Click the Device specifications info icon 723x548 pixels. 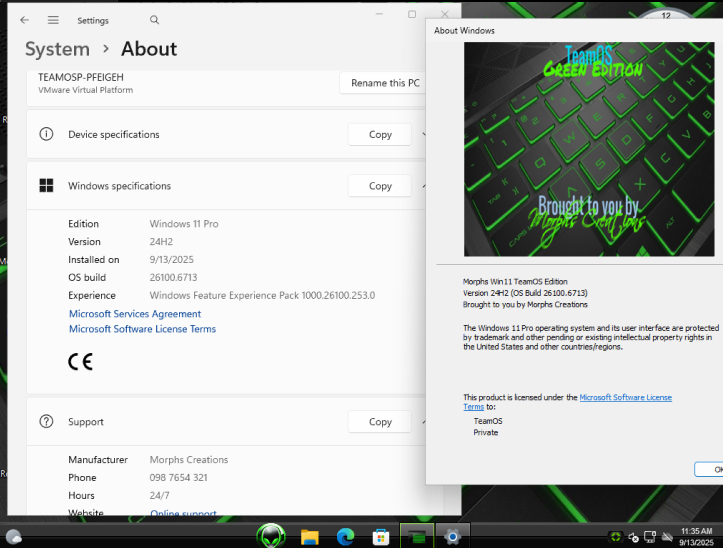[46, 134]
